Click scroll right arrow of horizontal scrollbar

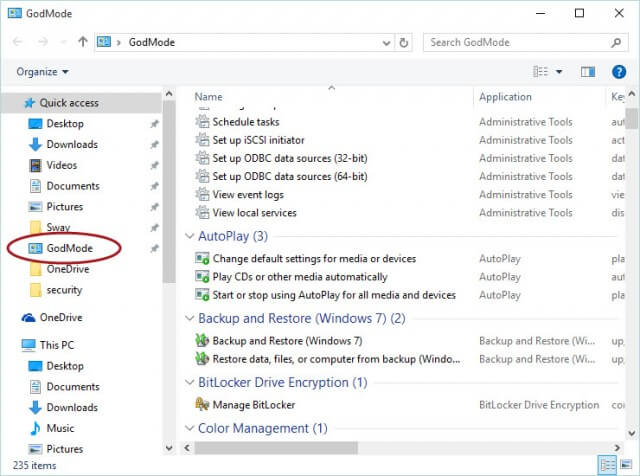pos(617,448)
